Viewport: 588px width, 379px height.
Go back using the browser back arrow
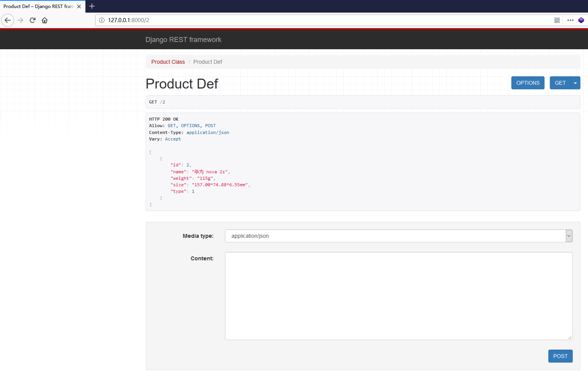coord(8,20)
